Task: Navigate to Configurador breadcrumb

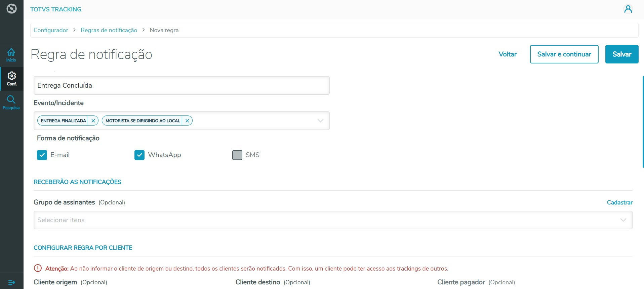Action: pyautogui.click(x=51, y=30)
